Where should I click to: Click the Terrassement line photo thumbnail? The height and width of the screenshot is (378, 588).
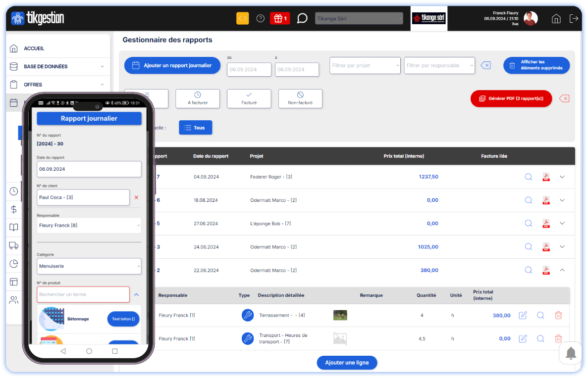point(340,315)
